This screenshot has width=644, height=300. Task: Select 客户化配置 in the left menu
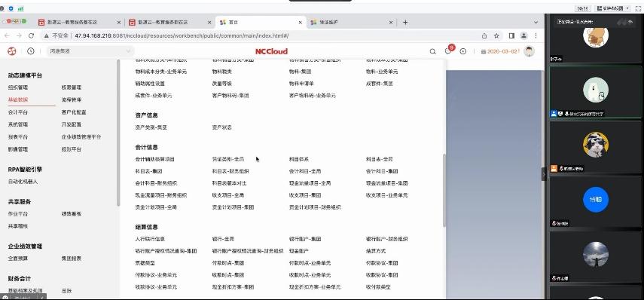(74, 112)
